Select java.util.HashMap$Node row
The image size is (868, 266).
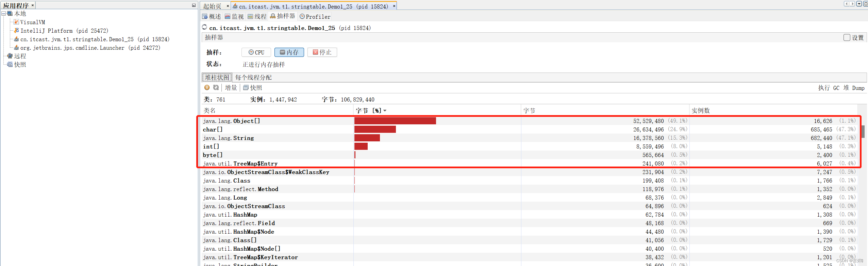click(x=529, y=232)
